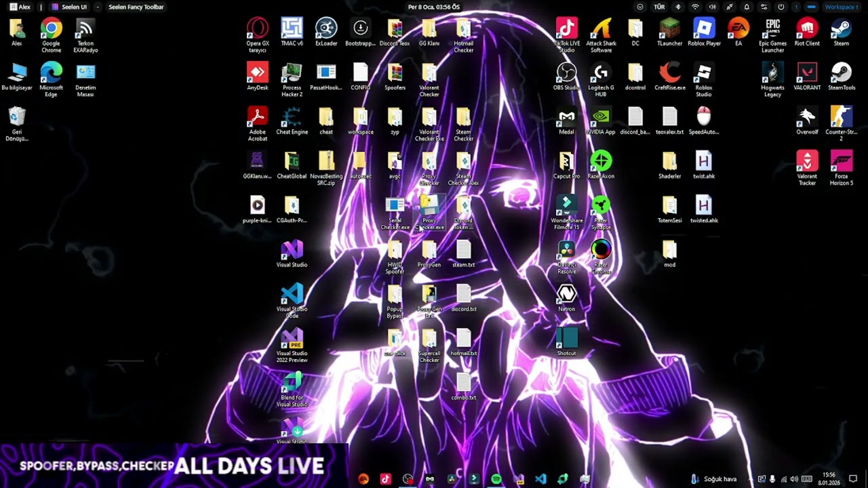Image resolution: width=868 pixels, height=488 pixels.
Task: Launch Valorant Tracker icon
Action: tap(807, 168)
